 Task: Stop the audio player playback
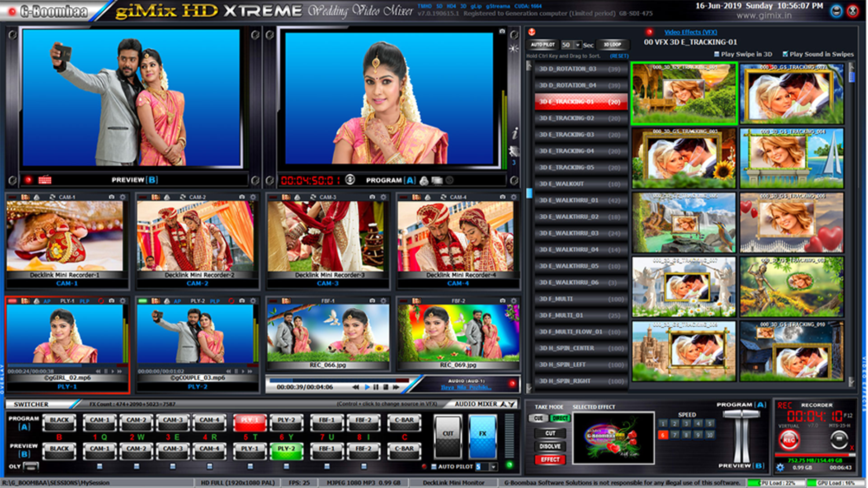[x=386, y=387]
